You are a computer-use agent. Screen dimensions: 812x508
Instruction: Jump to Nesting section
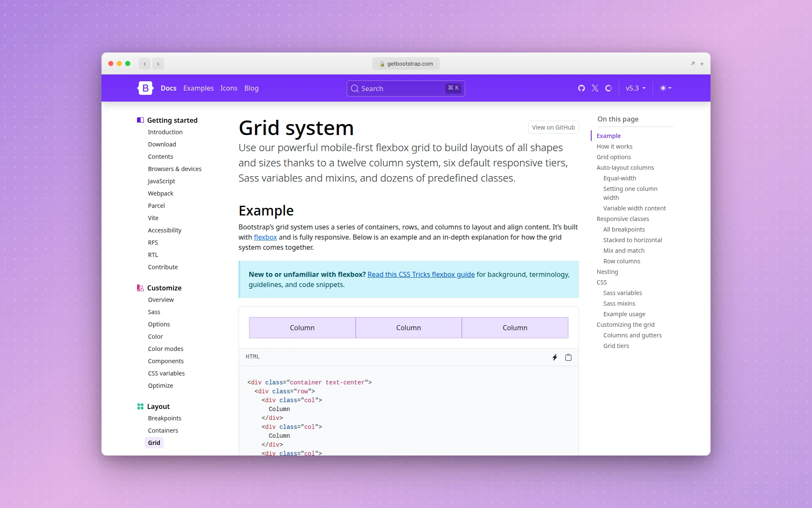click(607, 272)
